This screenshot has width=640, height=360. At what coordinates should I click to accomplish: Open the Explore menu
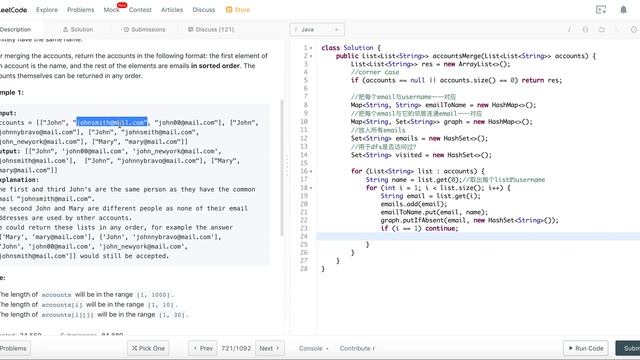point(47,10)
